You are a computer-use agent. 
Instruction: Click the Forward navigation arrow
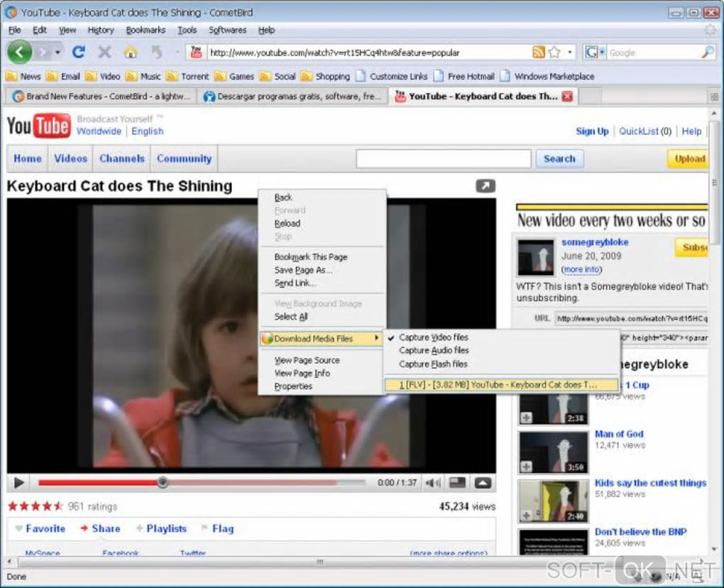[x=43, y=52]
